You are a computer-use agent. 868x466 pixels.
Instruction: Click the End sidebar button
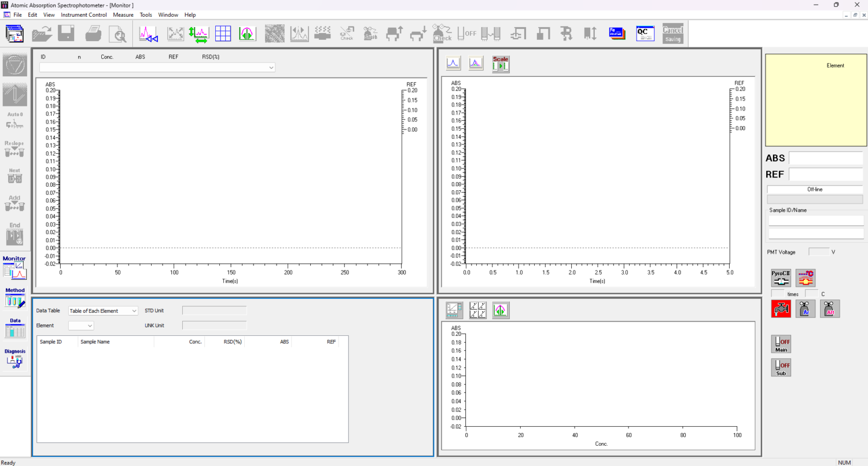(15, 233)
